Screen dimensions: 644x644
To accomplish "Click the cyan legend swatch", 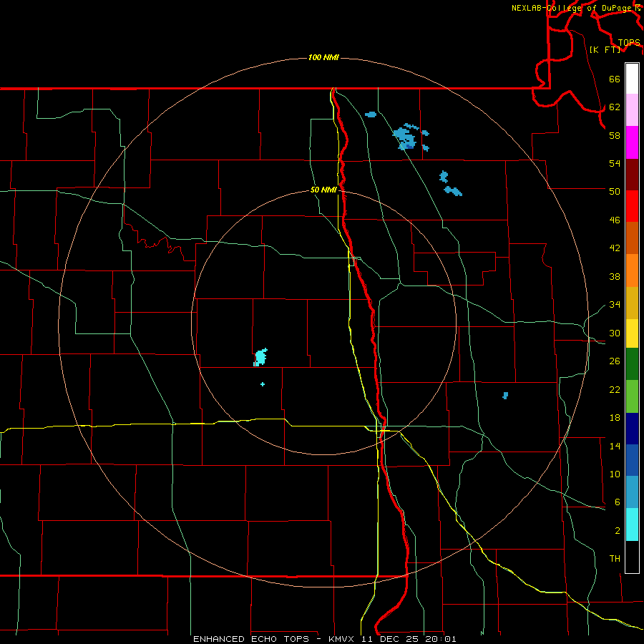I will pos(632,525).
